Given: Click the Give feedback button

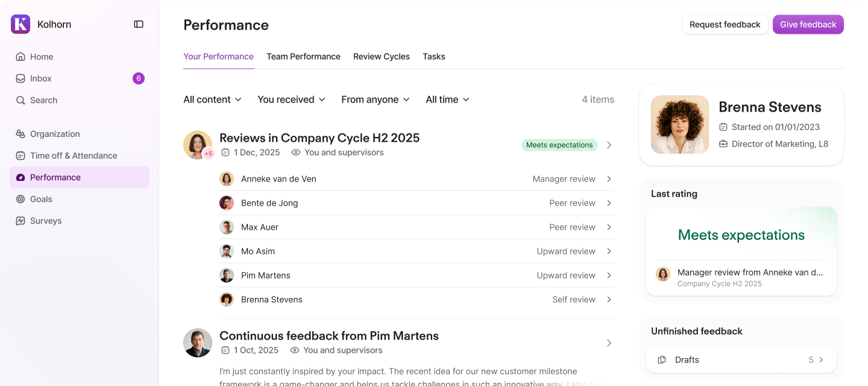Looking at the screenshot, I should (808, 25).
